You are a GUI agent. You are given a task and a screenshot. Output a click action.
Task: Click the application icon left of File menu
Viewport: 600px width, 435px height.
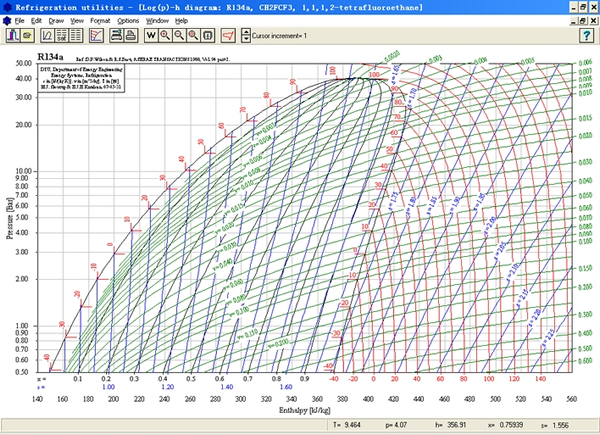coord(7,21)
